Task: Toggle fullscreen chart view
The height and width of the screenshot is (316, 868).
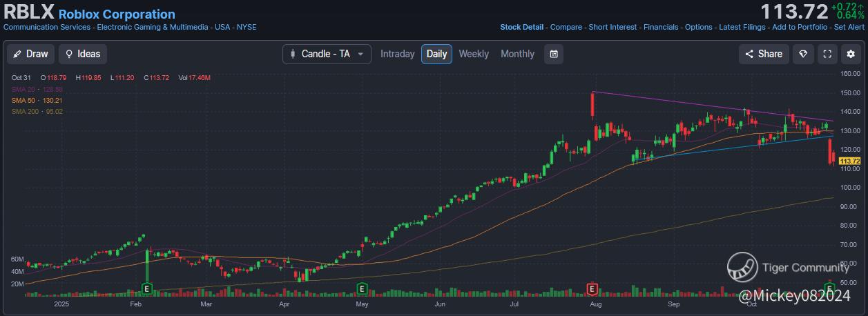Action: pyautogui.click(x=827, y=54)
